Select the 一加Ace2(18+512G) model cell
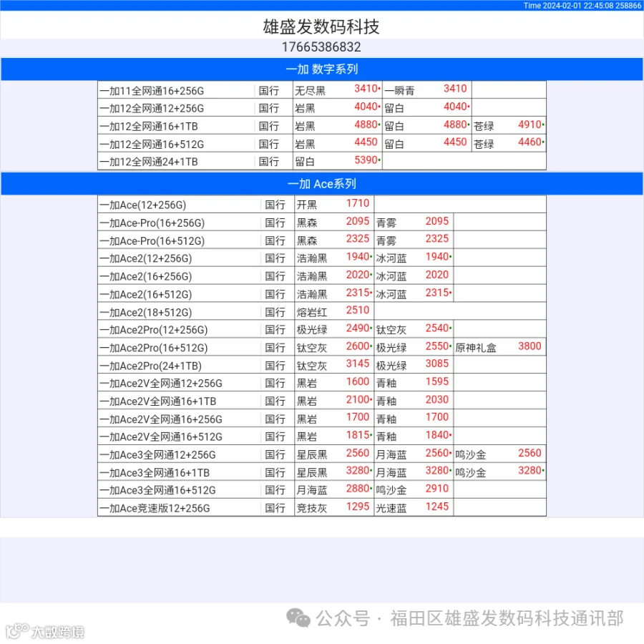Image resolution: width=644 pixels, height=644 pixels. [180, 312]
